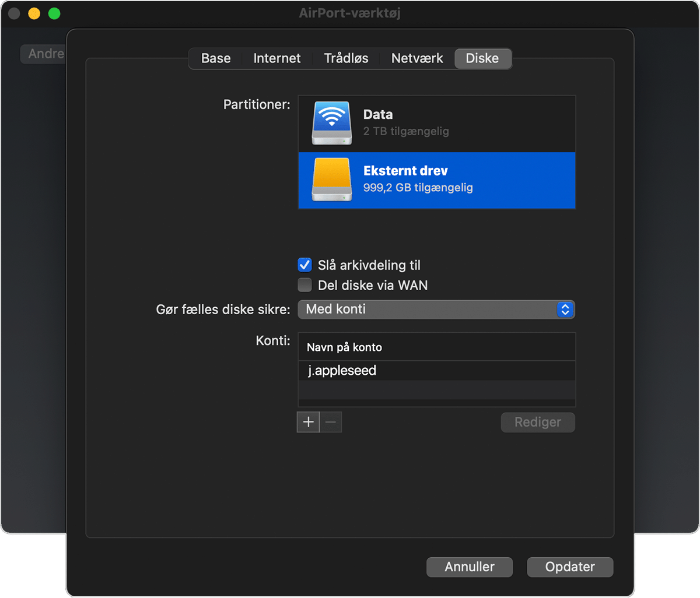Click the Data Wi-Fi disk icon
The height and width of the screenshot is (598, 700).
pos(331,123)
